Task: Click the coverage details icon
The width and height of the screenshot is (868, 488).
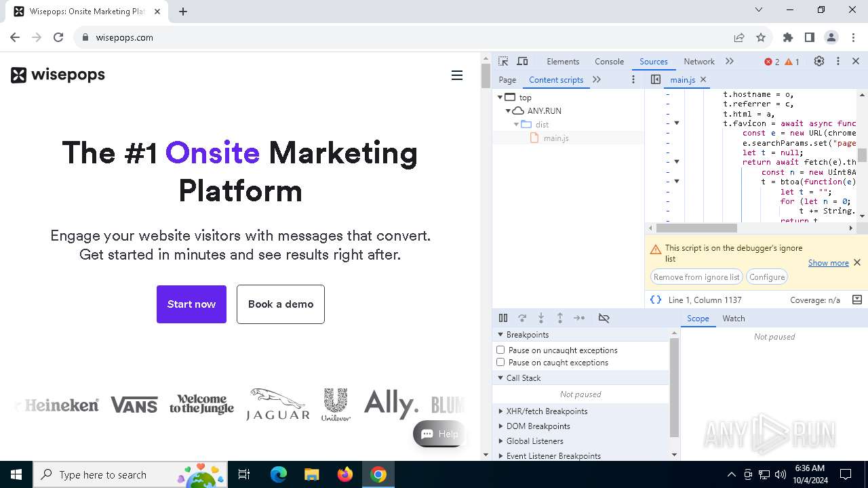Action: pyautogui.click(x=857, y=300)
